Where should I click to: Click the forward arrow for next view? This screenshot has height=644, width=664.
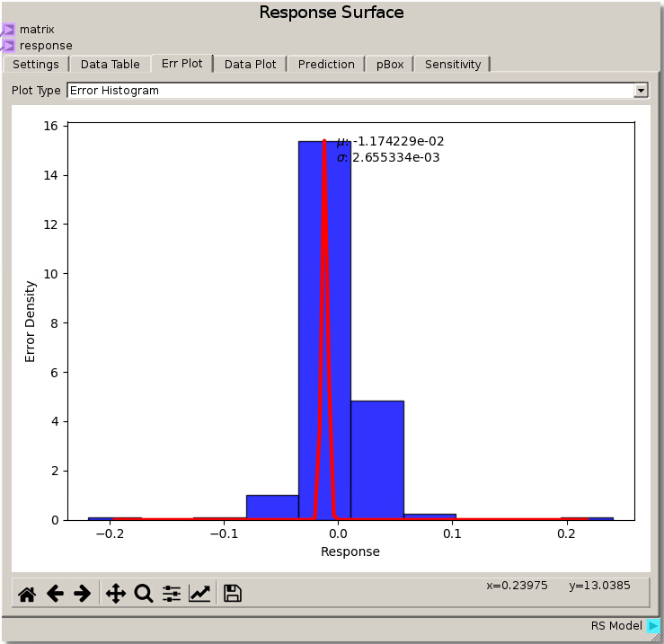(82, 594)
